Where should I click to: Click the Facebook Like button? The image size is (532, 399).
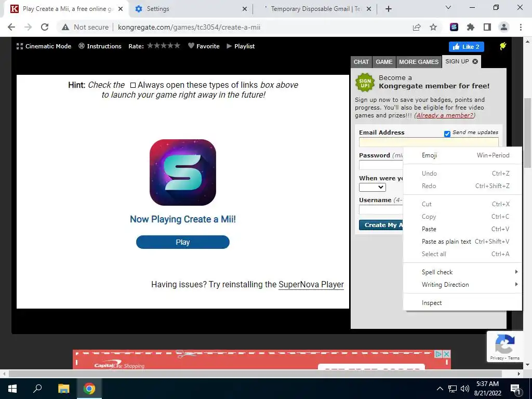pyautogui.click(x=466, y=46)
